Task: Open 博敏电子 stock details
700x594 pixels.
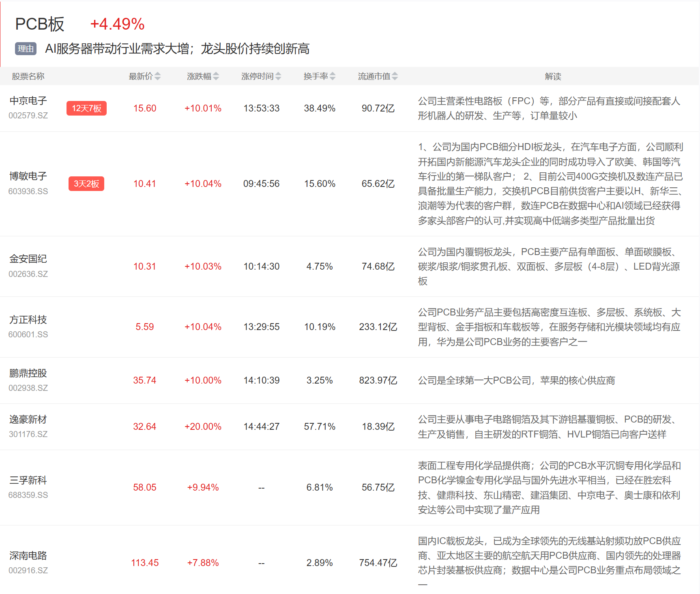Action: click(x=28, y=176)
